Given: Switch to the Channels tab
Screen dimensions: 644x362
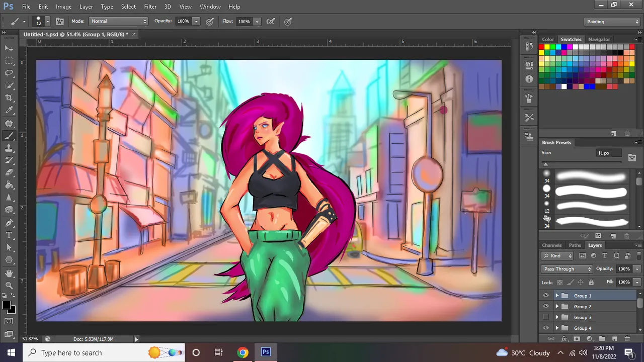Looking at the screenshot, I should coord(551,245).
